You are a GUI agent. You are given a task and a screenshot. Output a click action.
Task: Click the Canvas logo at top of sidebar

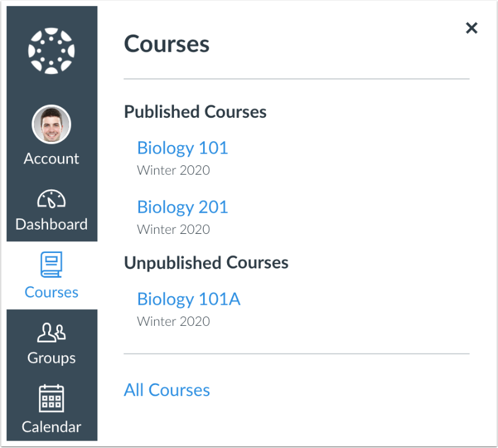pos(51,51)
